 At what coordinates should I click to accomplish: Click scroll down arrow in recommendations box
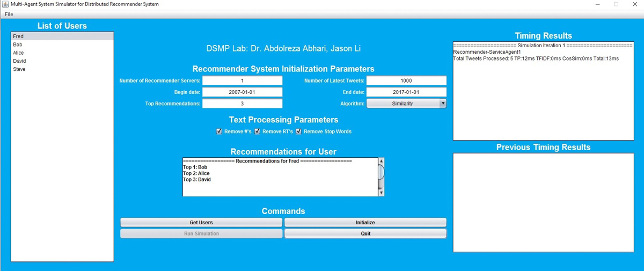[382, 193]
